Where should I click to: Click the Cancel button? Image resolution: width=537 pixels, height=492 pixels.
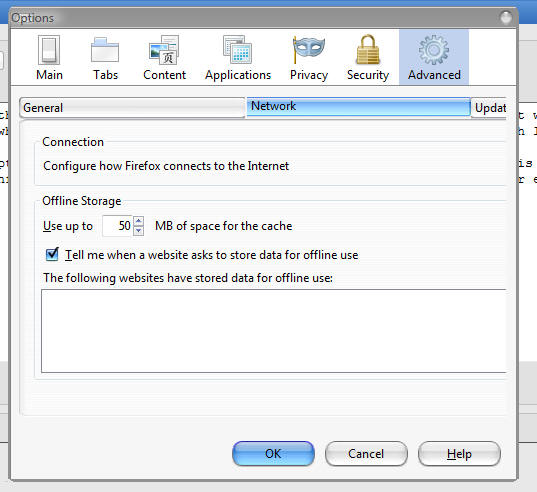click(366, 454)
